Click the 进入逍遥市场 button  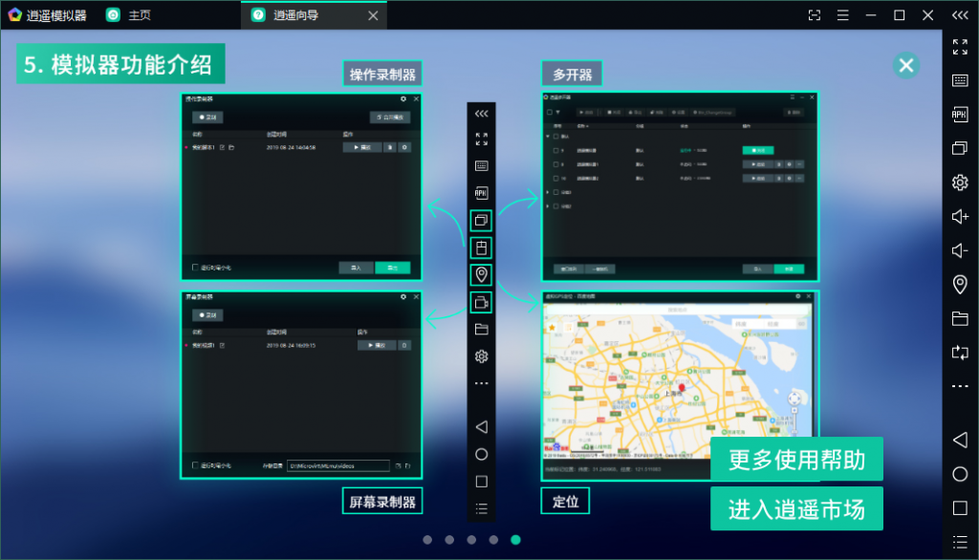click(x=796, y=509)
